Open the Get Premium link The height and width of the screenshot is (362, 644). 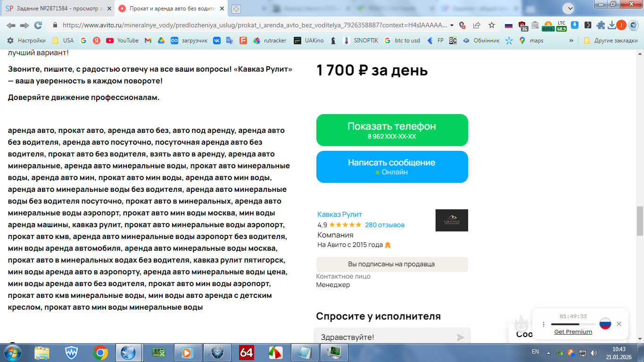coord(573,332)
